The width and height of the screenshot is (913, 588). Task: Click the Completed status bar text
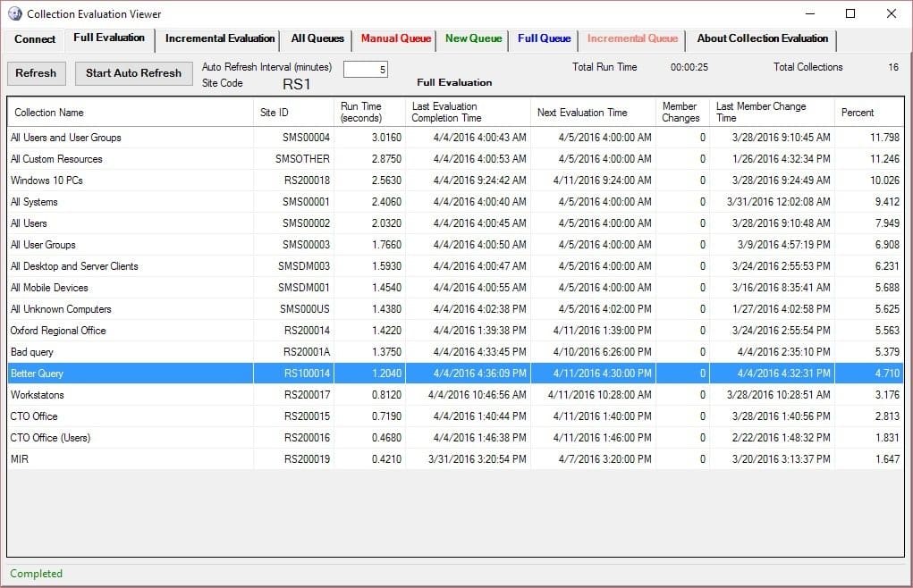[x=36, y=574]
